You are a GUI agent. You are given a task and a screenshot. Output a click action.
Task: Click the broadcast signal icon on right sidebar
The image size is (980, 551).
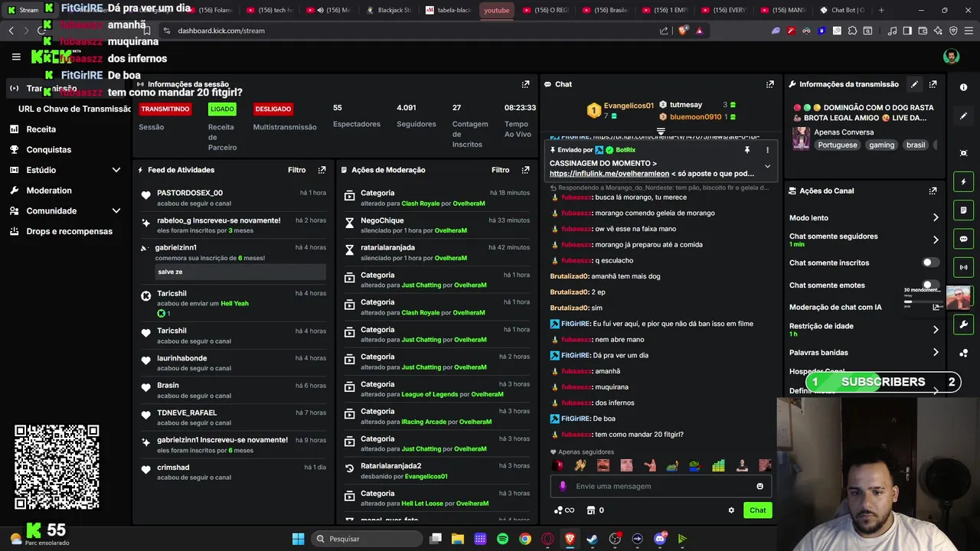pos(963,267)
